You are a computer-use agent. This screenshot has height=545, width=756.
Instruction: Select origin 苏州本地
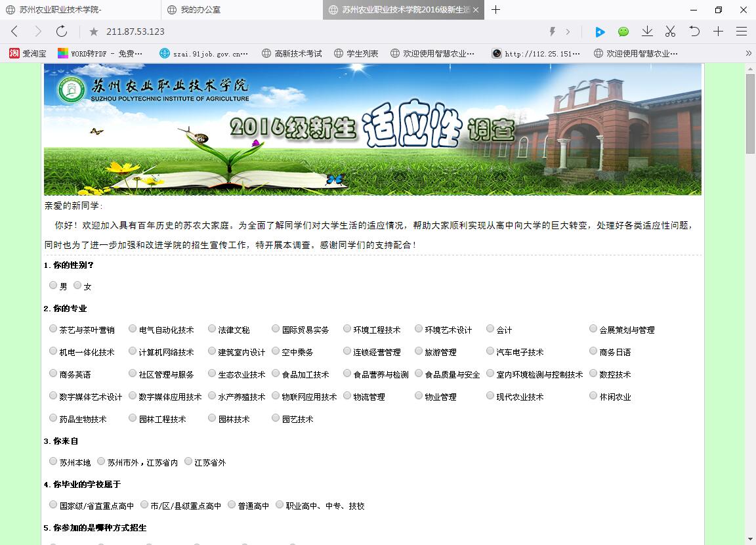pyautogui.click(x=53, y=461)
